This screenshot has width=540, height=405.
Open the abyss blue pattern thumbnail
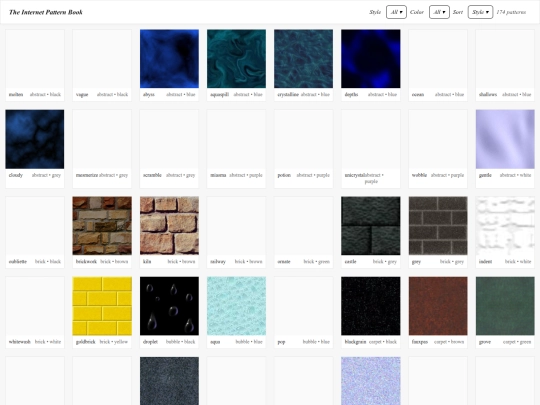[169, 59]
